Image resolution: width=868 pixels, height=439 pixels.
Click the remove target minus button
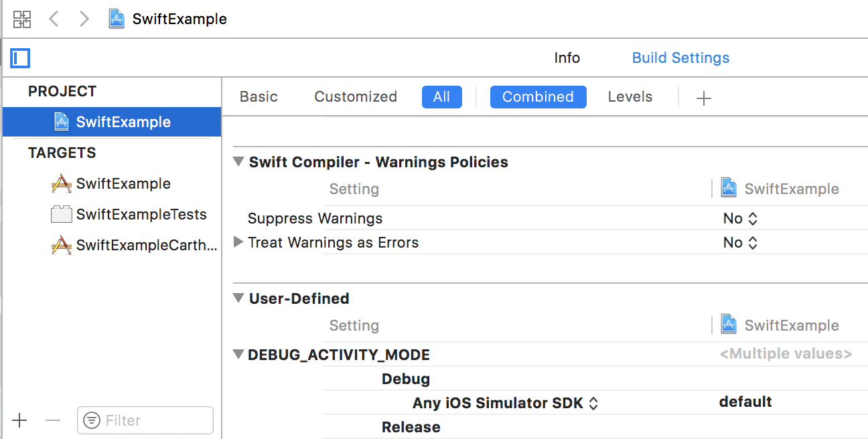(x=53, y=420)
